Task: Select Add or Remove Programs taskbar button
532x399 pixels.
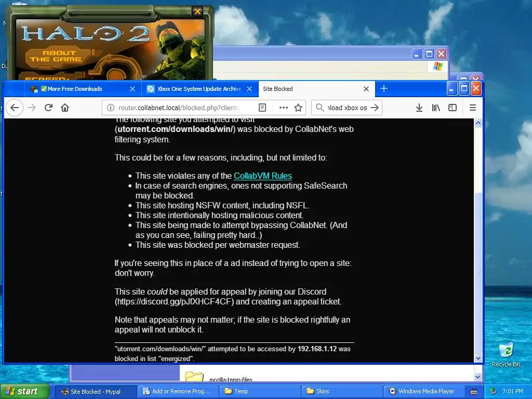Action: pos(178,392)
